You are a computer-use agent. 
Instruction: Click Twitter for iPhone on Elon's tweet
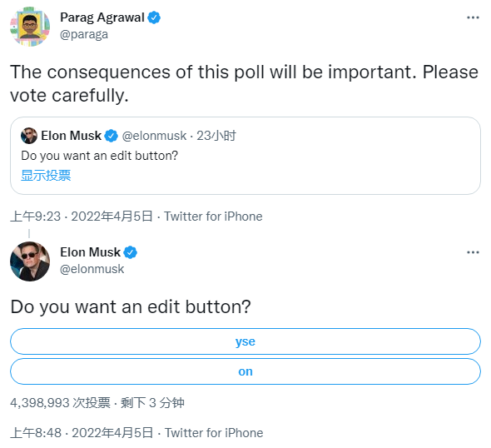pyautogui.click(x=214, y=433)
